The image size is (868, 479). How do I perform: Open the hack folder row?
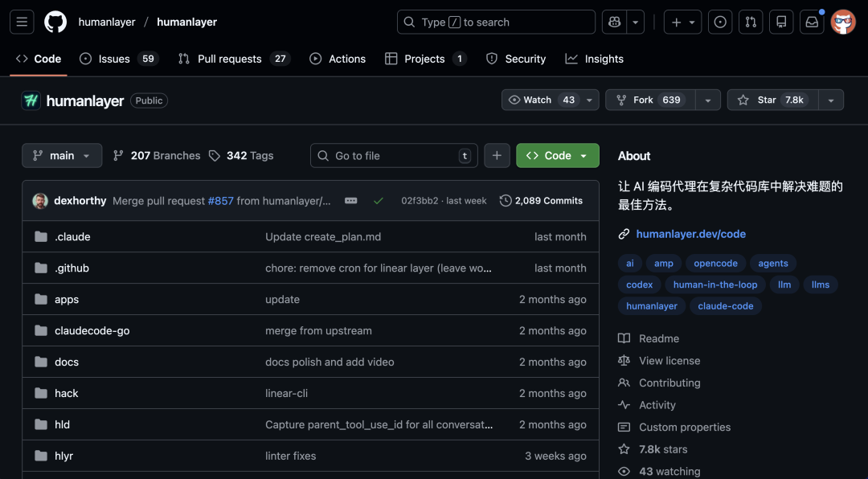tap(310, 393)
